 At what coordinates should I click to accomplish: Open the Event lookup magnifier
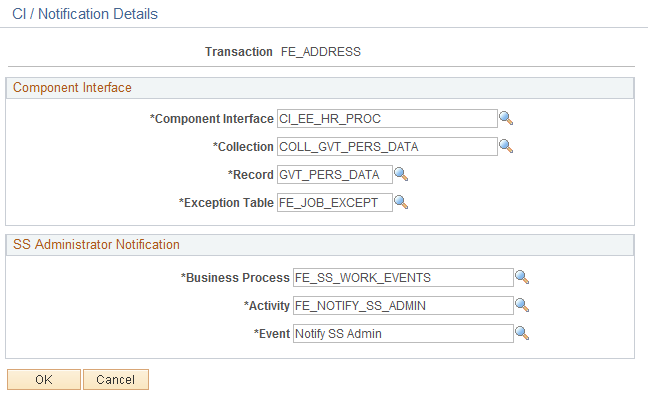pyautogui.click(x=521, y=334)
